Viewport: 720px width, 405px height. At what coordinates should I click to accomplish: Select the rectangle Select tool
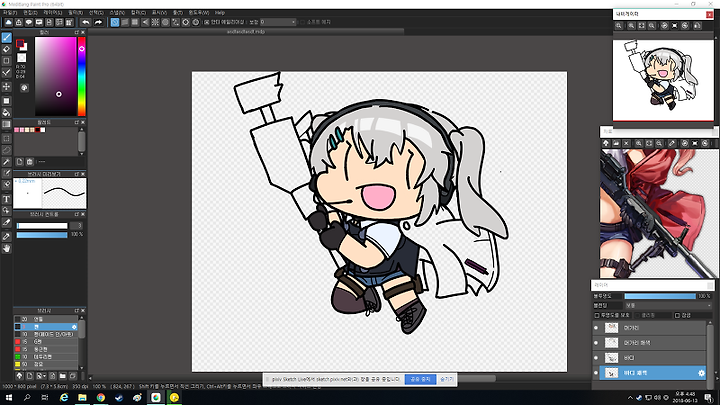6,138
